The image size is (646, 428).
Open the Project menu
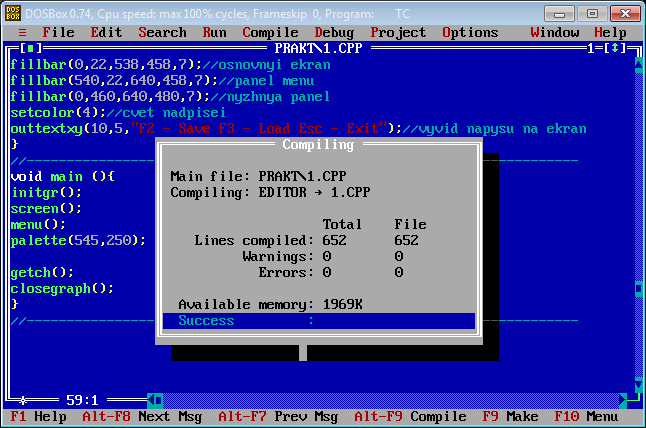pyautogui.click(x=398, y=33)
